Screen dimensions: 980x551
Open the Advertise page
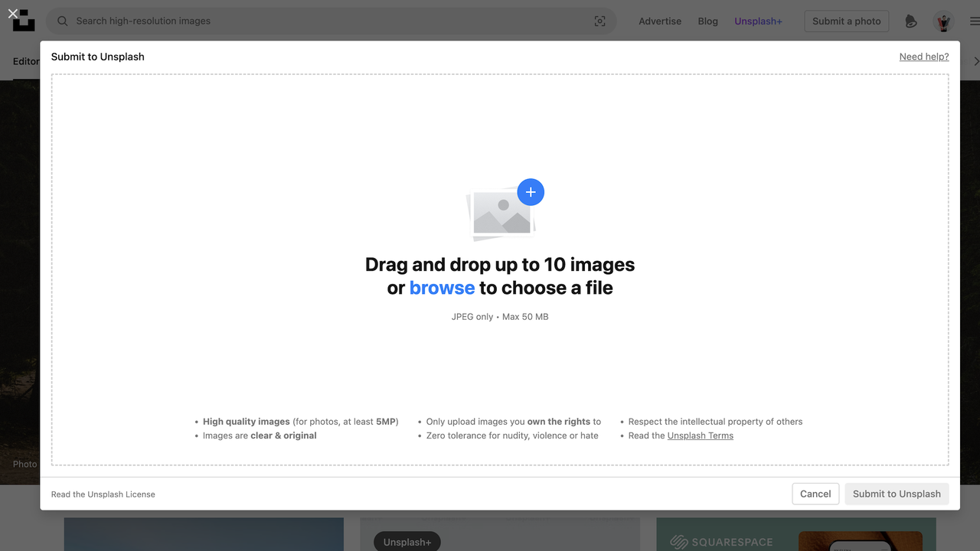(660, 21)
